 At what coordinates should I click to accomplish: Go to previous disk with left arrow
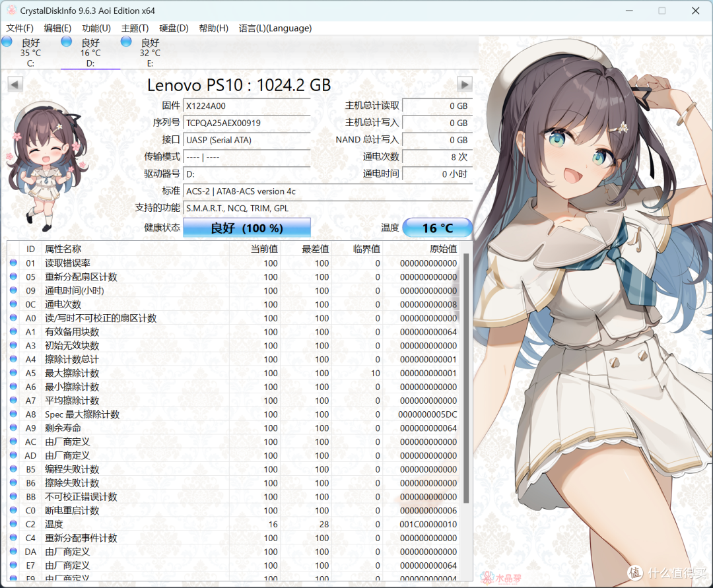15,84
